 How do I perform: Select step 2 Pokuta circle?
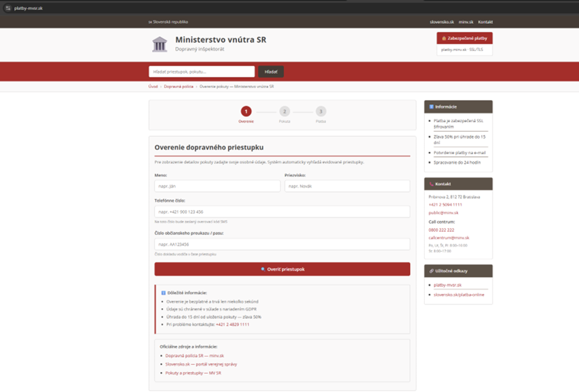pyautogui.click(x=284, y=111)
